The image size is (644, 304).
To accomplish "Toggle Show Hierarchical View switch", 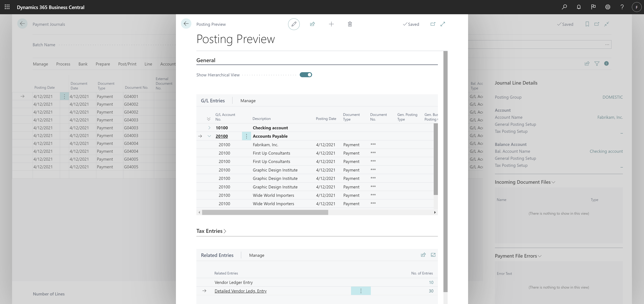I will (x=306, y=75).
